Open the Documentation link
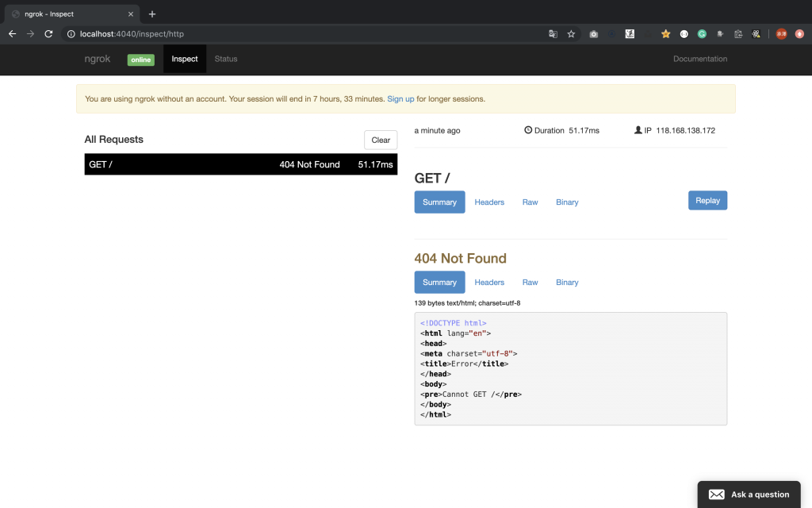The height and width of the screenshot is (508, 812). coord(700,59)
